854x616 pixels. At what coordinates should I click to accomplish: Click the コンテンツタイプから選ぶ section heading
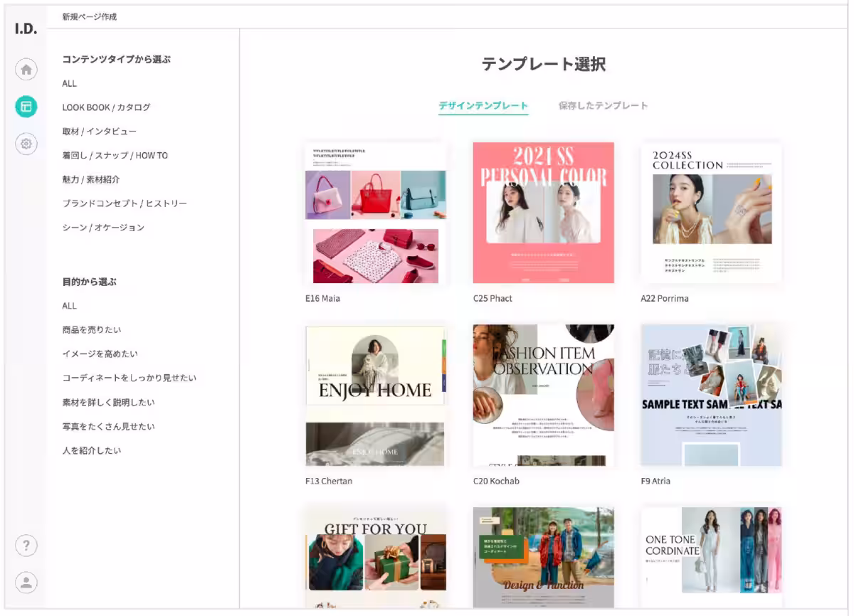(x=117, y=59)
